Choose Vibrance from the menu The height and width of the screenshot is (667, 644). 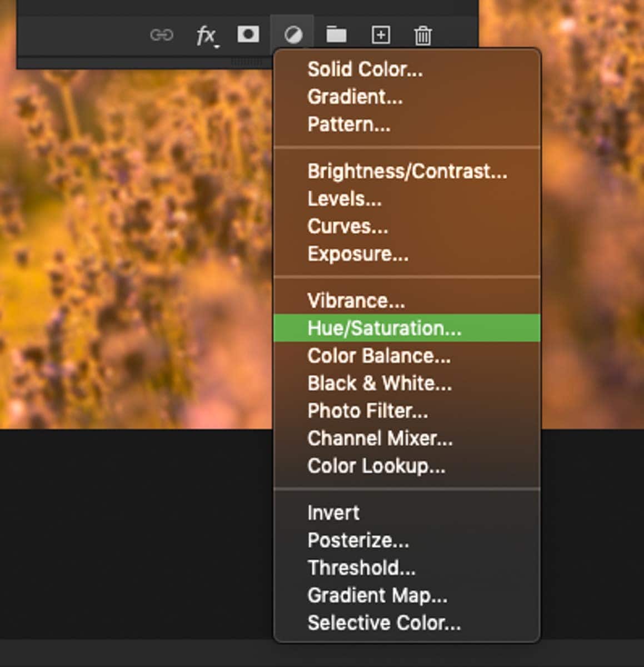point(407,301)
